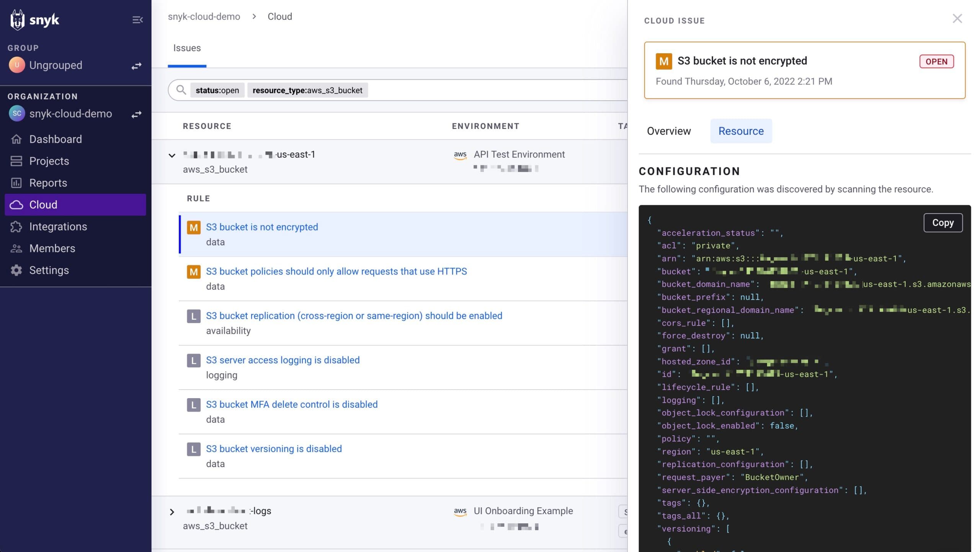
Task: Navigate to Dashboard in sidebar
Action: 55,139
